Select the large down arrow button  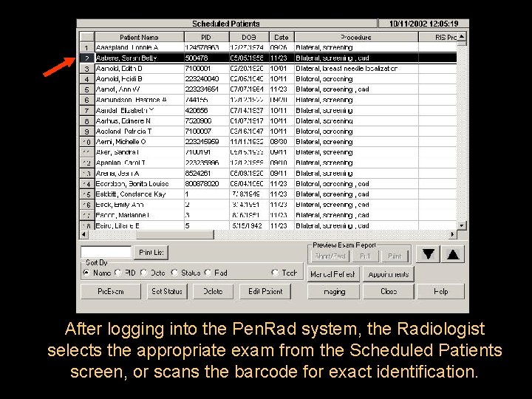pos(428,254)
